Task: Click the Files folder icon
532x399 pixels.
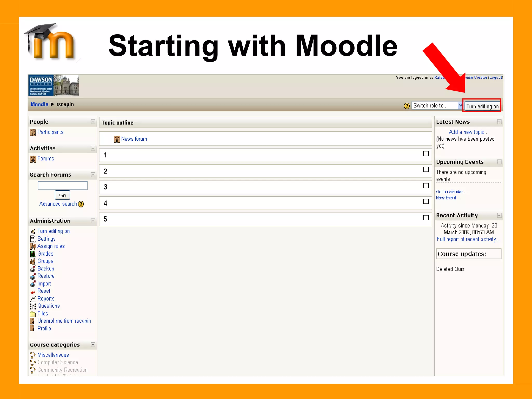Action: coord(33,314)
